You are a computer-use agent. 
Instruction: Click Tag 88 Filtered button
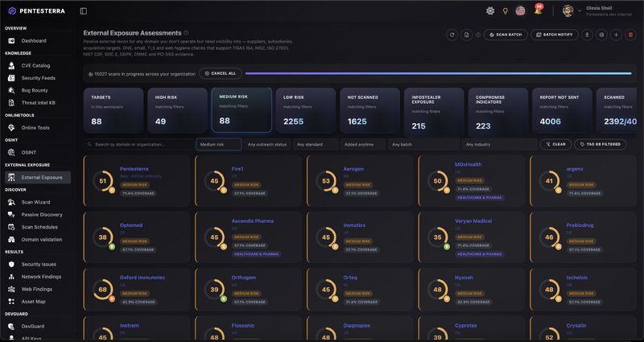(x=600, y=144)
